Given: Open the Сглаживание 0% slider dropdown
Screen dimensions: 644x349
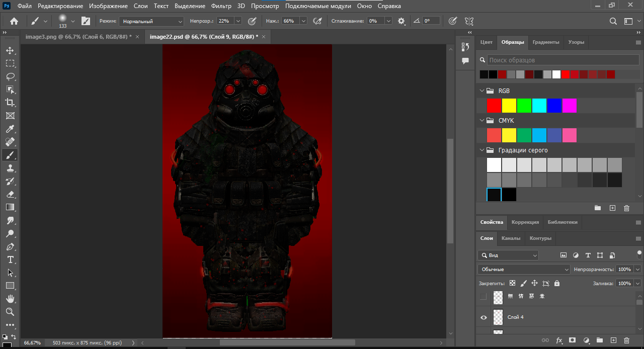Looking at the screenshot, I should pyautogui.click(x=388, y=21).
